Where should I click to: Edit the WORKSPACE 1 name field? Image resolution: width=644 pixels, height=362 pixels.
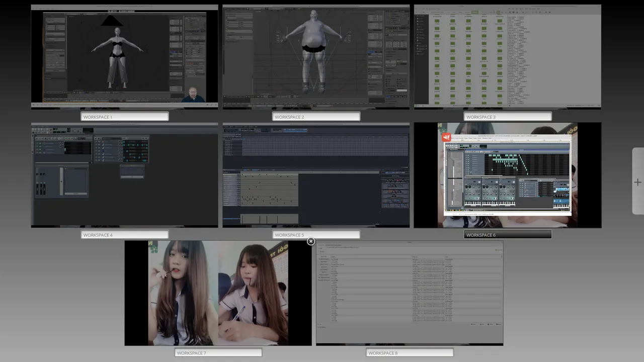(x=125, y=117)
